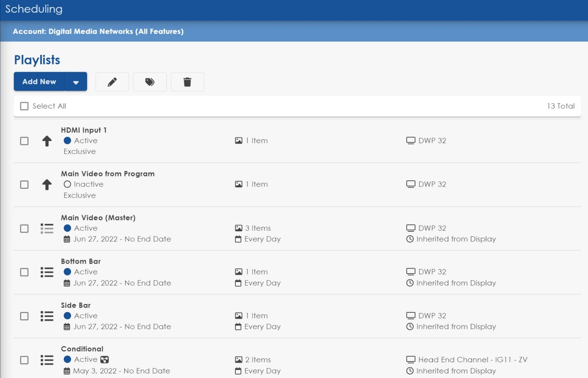The width and height of the screenshot is (588, 378).
Task: Open the Main Video (Master) playlist name
Action: (x=98, y=218)
